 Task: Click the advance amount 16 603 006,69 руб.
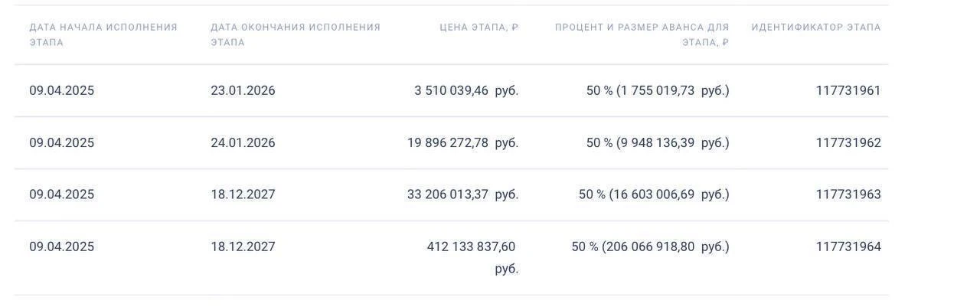653,194
